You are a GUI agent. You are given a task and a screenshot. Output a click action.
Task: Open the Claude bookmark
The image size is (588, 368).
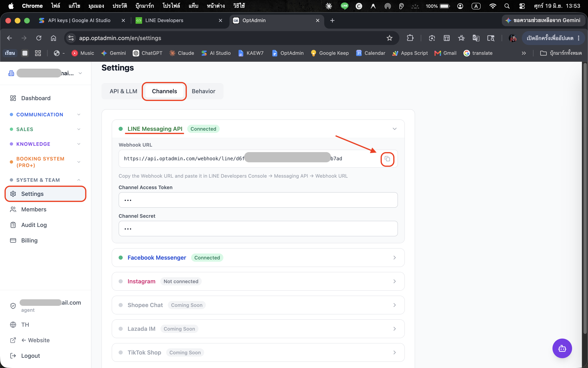(182, 53)
